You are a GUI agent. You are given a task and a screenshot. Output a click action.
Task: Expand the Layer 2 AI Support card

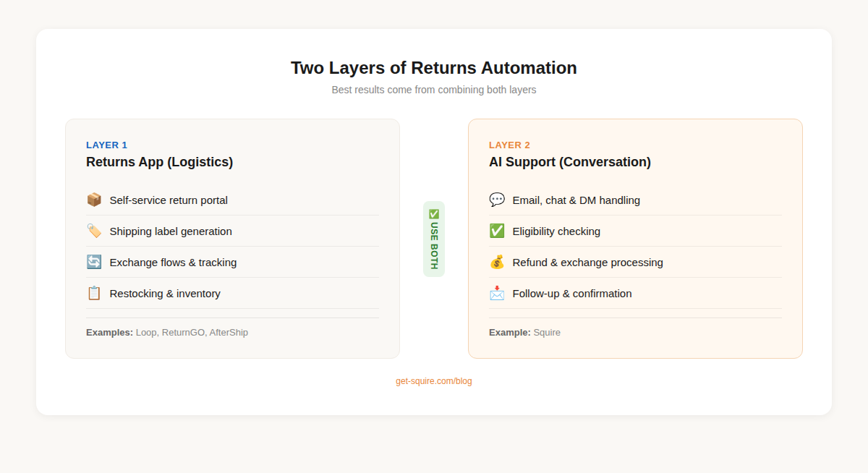click(635, 239)
